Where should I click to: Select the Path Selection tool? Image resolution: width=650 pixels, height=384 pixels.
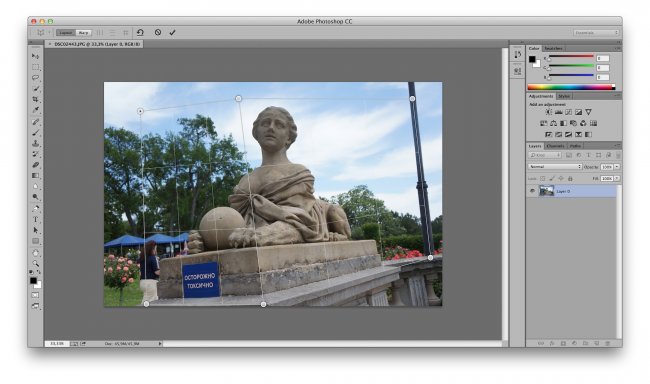pyautogui.click(x=36, y=230)
